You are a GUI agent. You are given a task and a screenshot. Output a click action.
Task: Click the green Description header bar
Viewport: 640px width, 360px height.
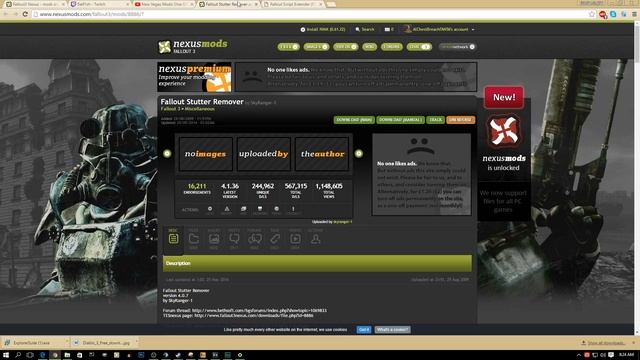[x=317, y=263]
